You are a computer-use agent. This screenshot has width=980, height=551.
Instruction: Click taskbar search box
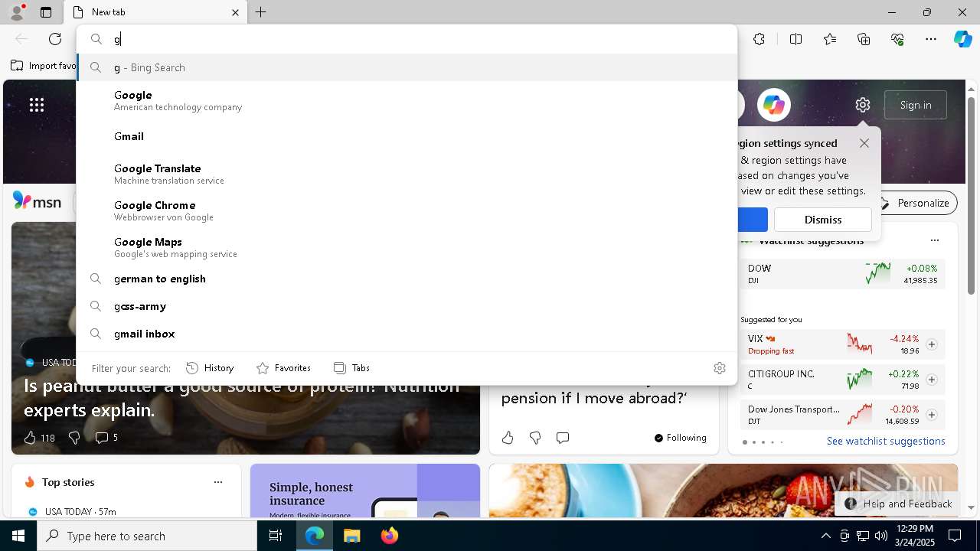147,536
